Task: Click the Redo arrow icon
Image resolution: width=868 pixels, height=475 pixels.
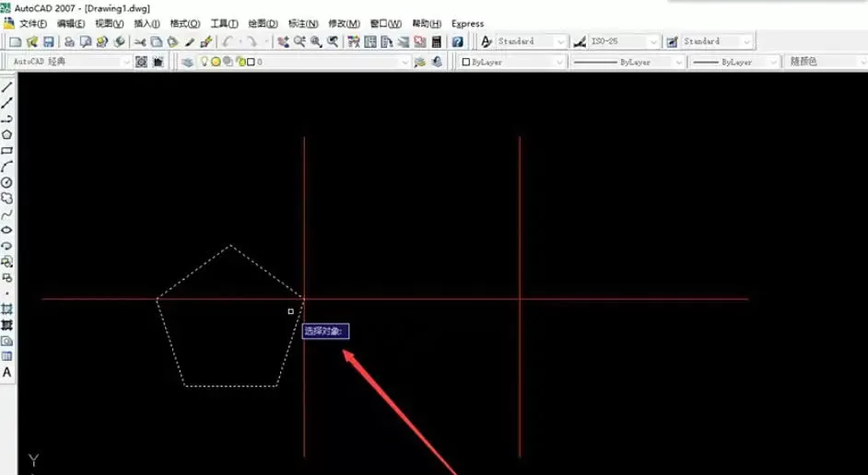Action: pos(252,41)
